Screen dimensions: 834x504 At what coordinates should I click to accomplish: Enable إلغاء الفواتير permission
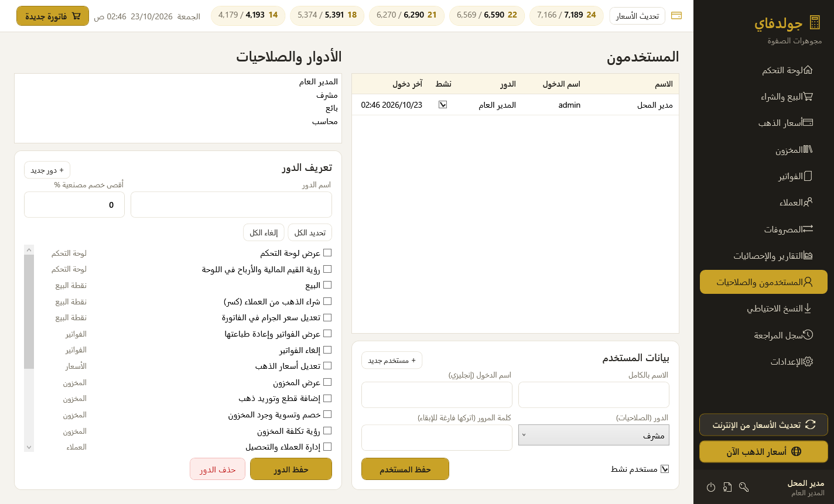coord(328,350)
